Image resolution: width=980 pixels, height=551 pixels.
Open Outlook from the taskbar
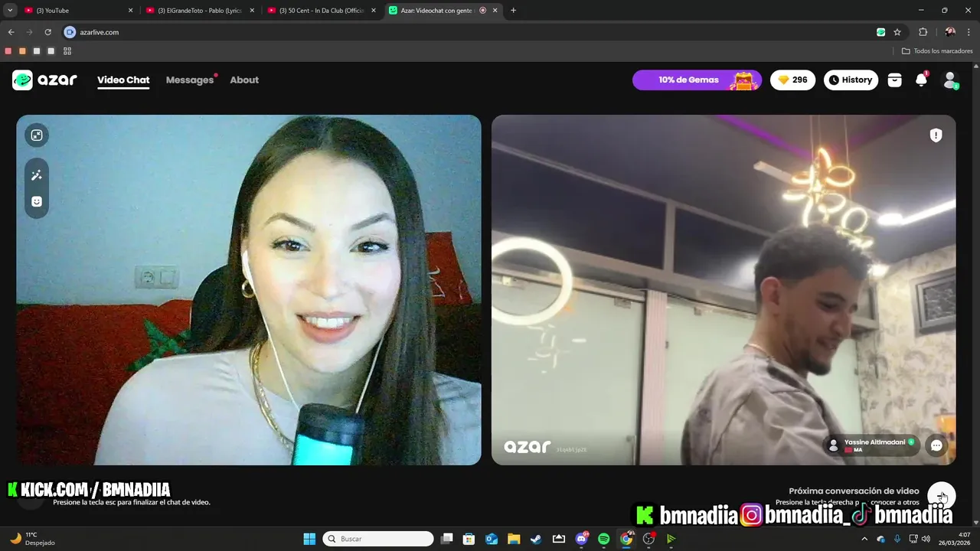492,539
